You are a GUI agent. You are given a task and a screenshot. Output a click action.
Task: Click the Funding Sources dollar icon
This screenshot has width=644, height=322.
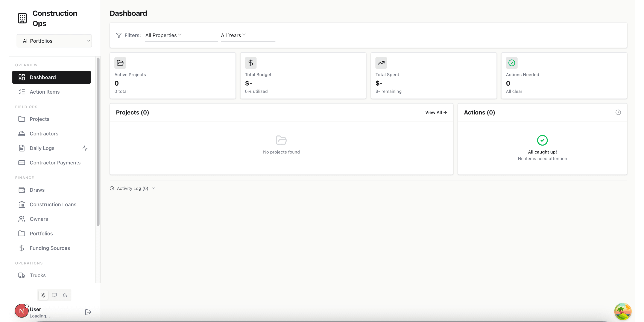(x=22, y=248)
